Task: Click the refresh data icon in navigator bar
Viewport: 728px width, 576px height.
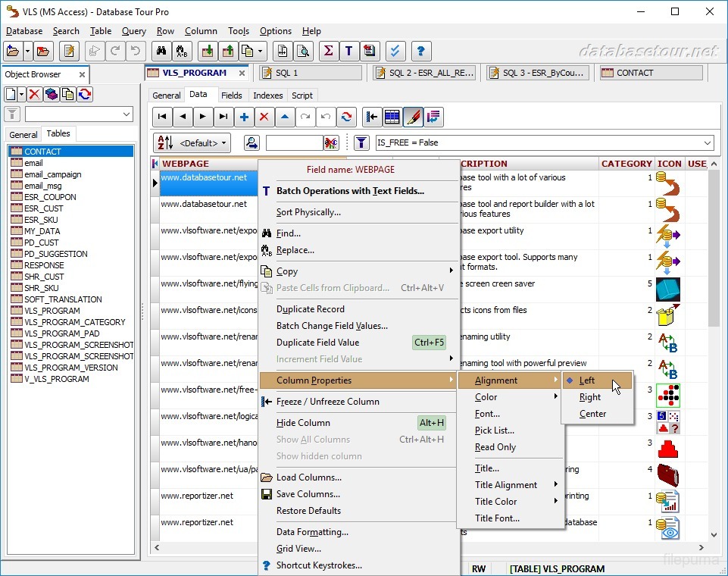Action: tap(346, 117)
